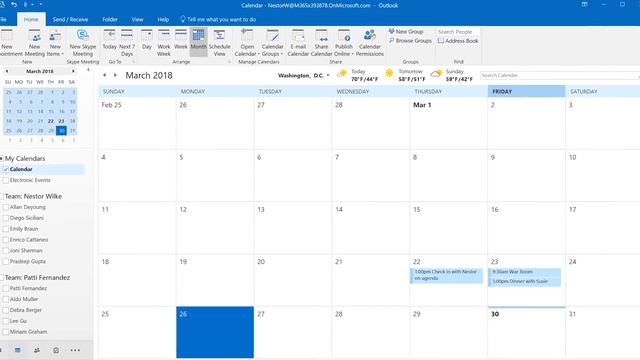Screen dimensions: 640x360
Task: Create a New Meeting from the ribbon
Action: pyautogui.click(x=35, y=43)
